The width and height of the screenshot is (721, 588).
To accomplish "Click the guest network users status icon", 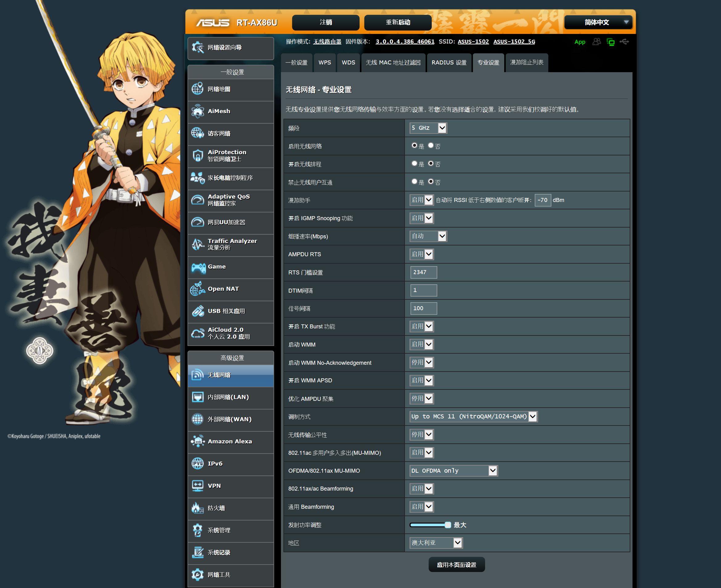I will coord(596,42).
